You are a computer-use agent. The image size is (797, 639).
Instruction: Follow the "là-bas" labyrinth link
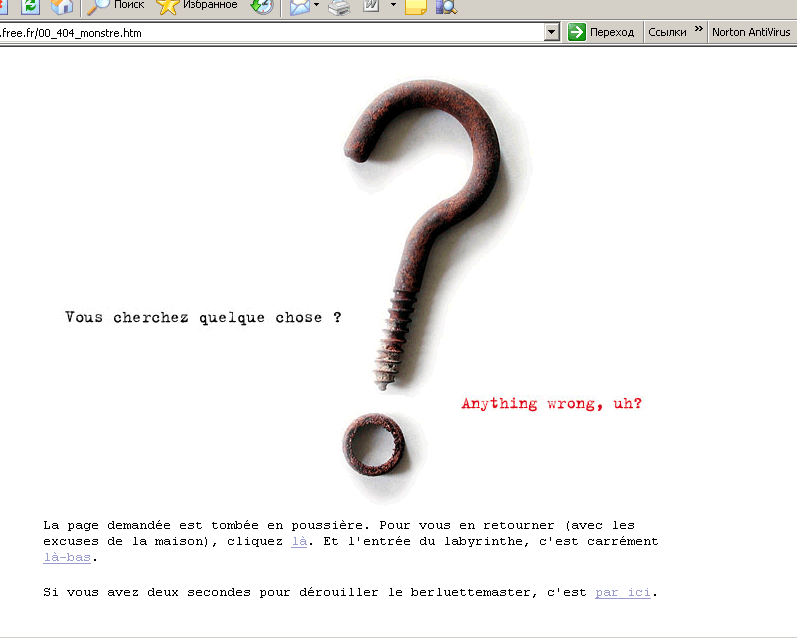67,557
